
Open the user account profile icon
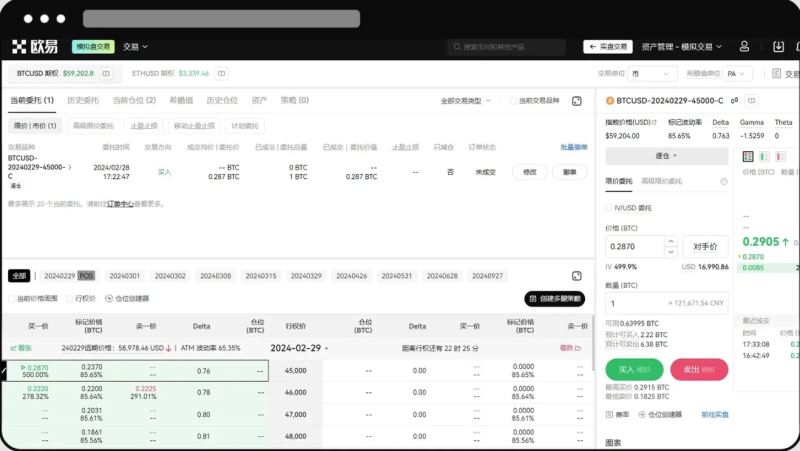[x=744, y=46]
